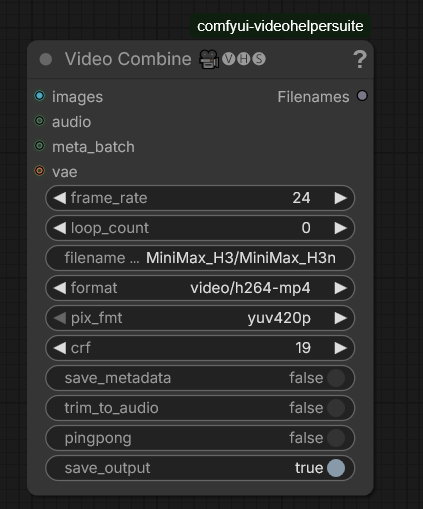Open the node help question mark
This screenshot has height=509, width=423.
click(360, 59)
